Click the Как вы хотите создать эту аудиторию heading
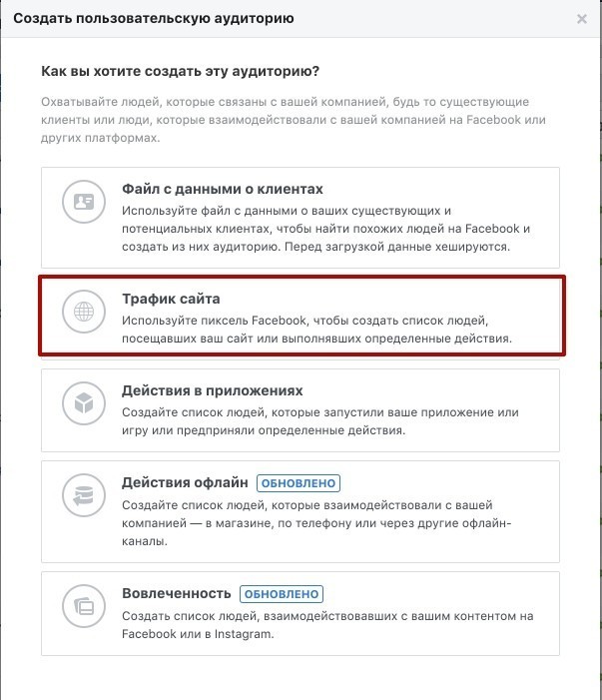The width and height of the screenshot is (602, 700). click(x=181, y=72)
